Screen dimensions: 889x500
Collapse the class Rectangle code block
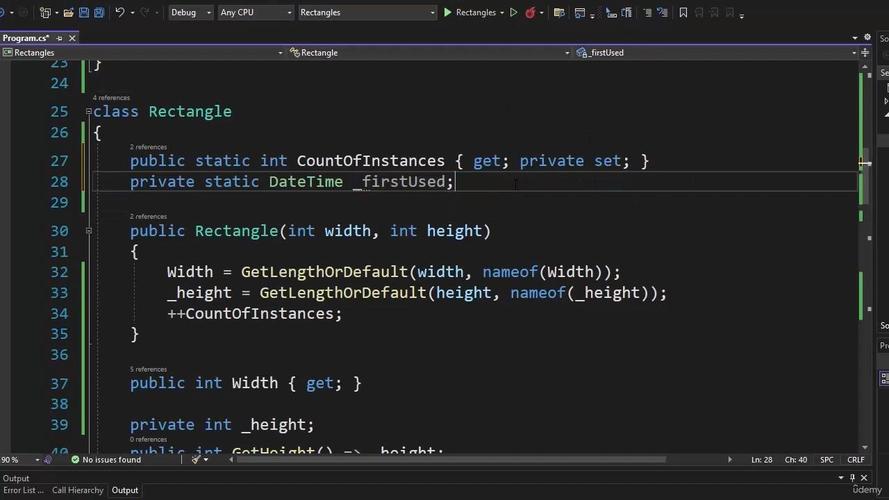88,112
